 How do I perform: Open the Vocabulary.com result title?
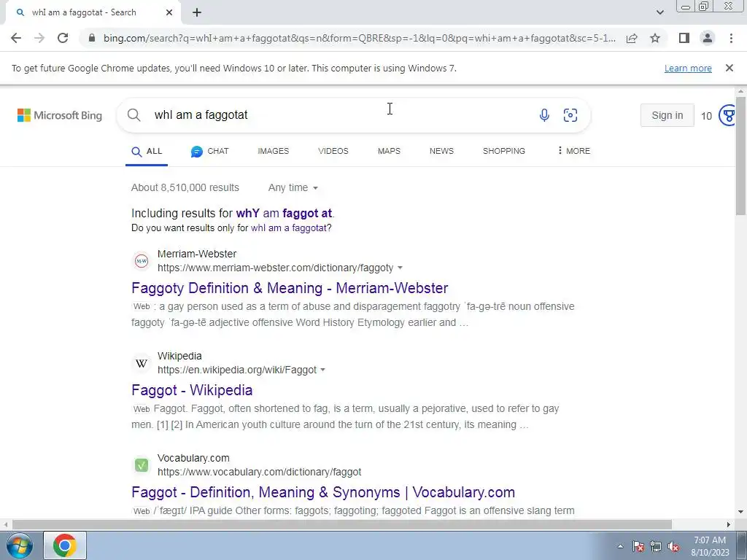pos(323,492)
